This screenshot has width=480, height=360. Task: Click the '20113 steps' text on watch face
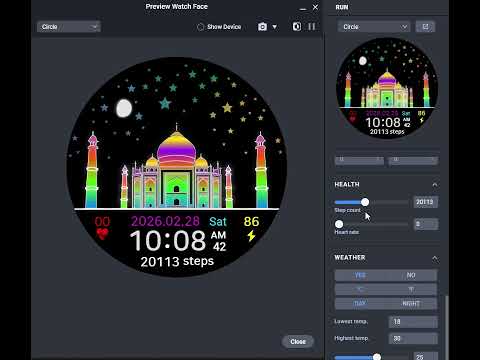(x=177, y=261)
